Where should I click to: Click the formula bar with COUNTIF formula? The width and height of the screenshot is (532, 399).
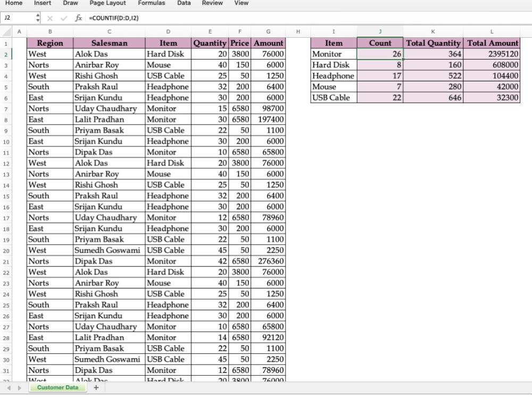point(309,18)
